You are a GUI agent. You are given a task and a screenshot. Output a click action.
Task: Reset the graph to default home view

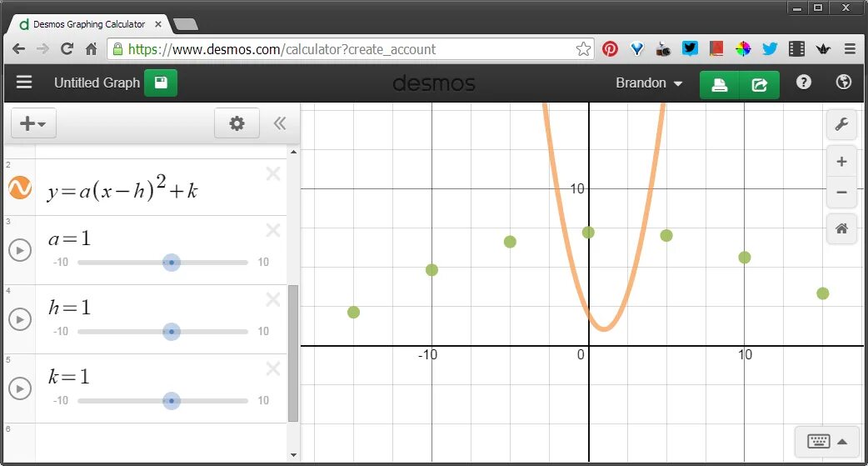(x=841, y=228)
